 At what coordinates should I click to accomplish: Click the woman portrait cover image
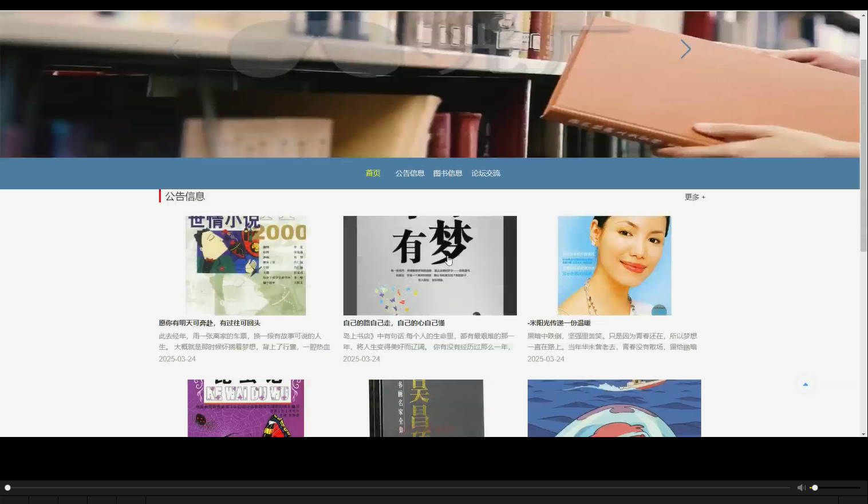point(614,266)
